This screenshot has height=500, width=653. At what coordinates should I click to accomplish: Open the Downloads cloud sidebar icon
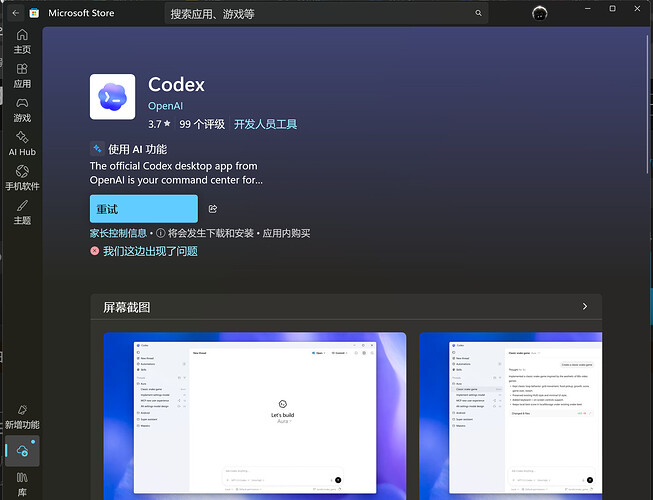(x=22, y=450)
